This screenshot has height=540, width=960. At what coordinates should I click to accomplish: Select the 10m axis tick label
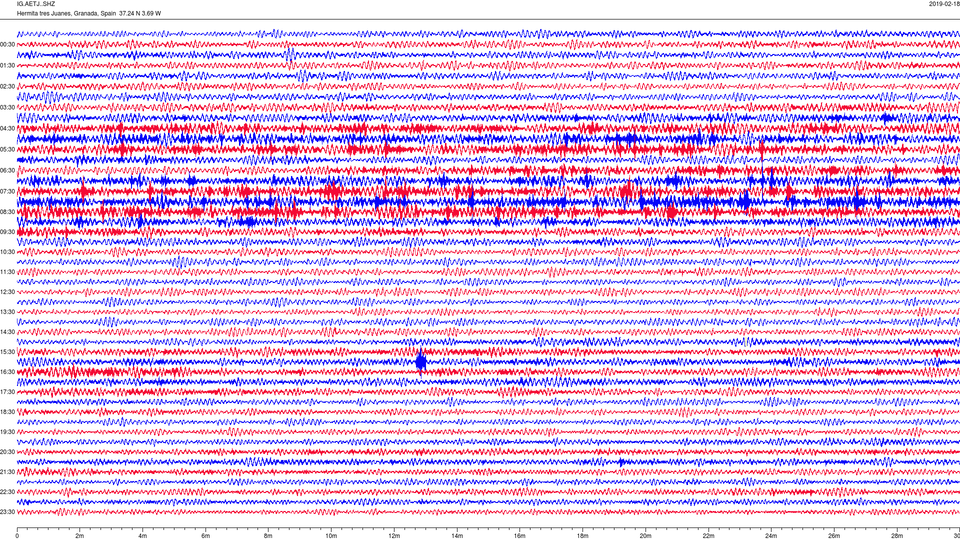coord(331,536)
